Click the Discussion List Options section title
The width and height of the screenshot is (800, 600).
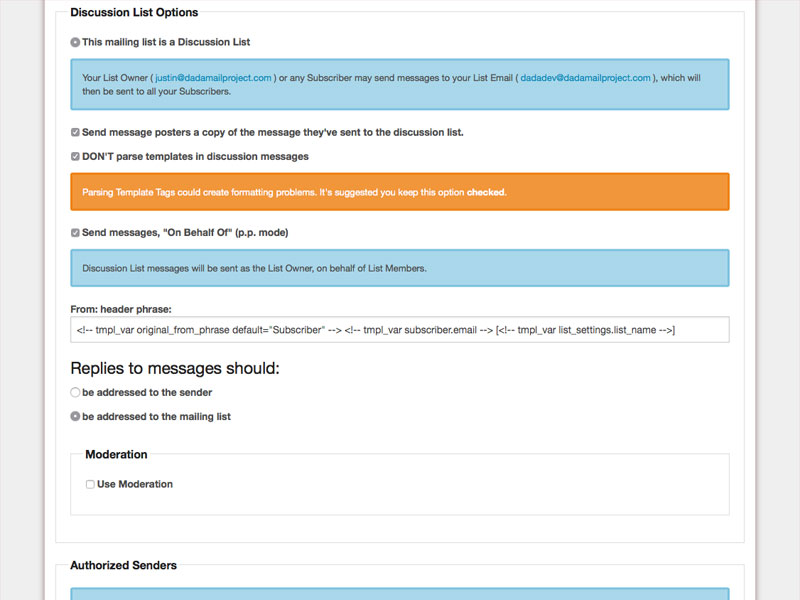point(134,13)
